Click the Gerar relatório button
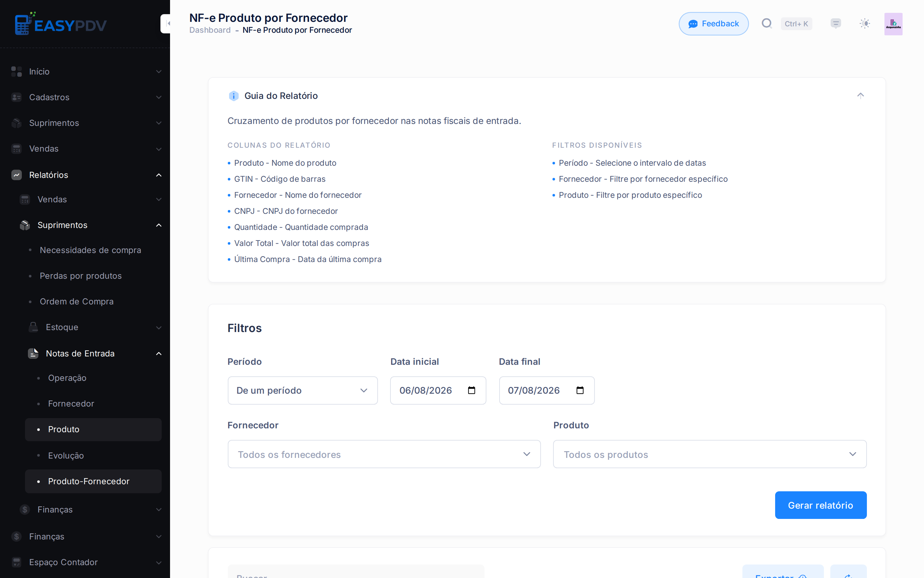The image size is (924, 578). [820, 505]
